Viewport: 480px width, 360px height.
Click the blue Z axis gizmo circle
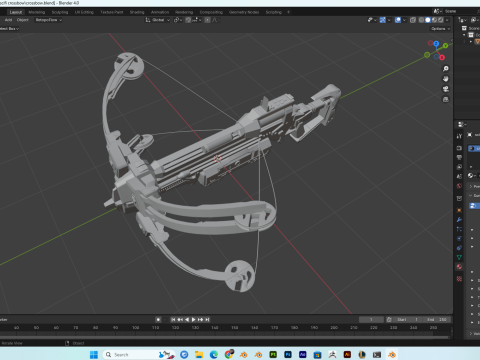(x=436, y=44)
